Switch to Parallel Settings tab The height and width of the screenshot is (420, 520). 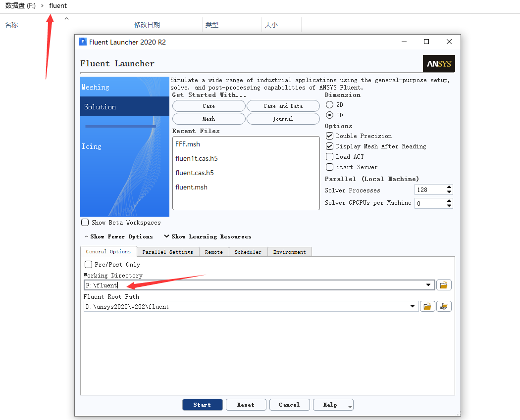tap(168, 252)
